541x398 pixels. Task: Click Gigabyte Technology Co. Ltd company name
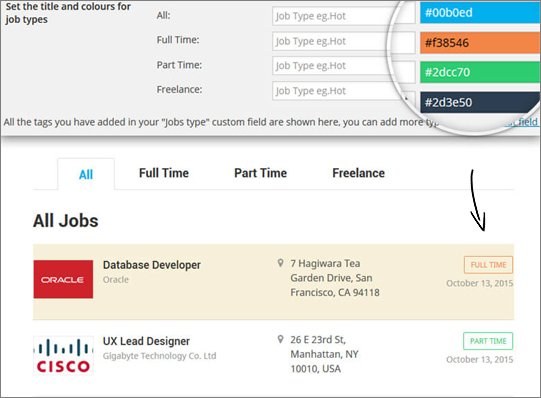159,356
